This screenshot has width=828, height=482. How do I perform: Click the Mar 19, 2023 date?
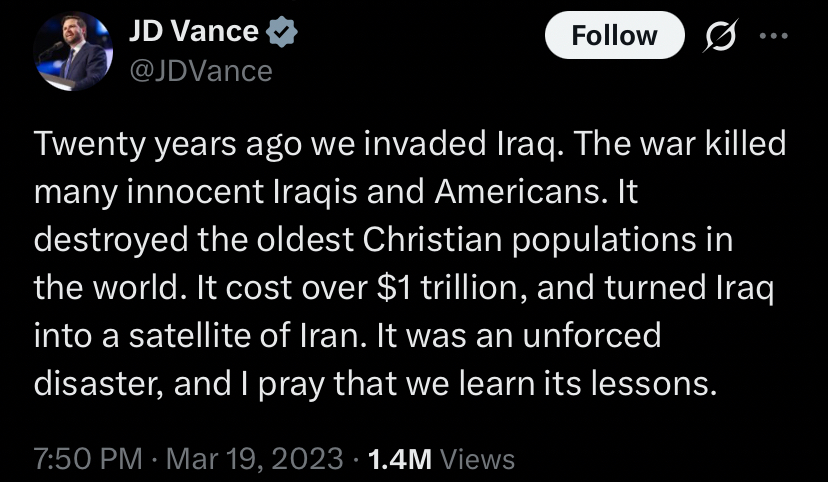[x=255, y=459]
